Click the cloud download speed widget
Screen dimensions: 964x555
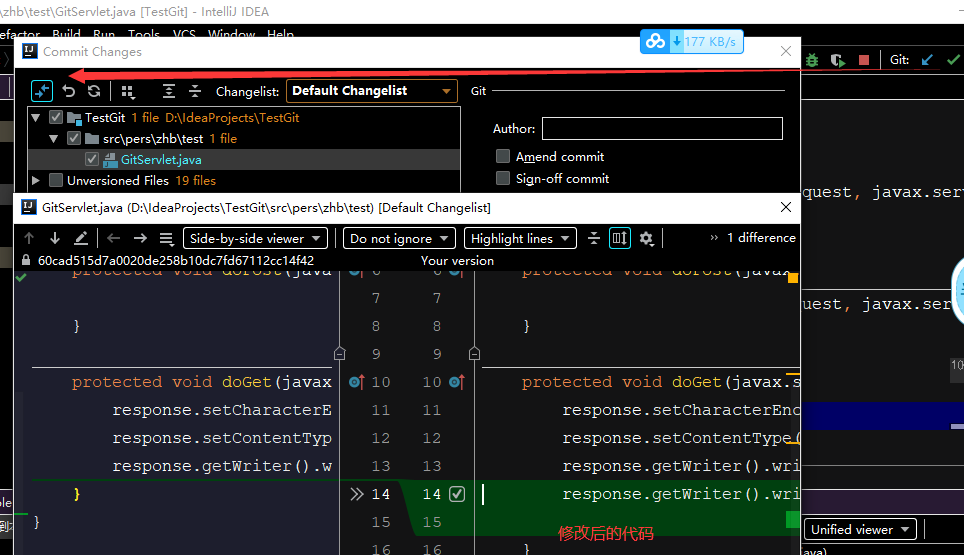click(692, 42)
